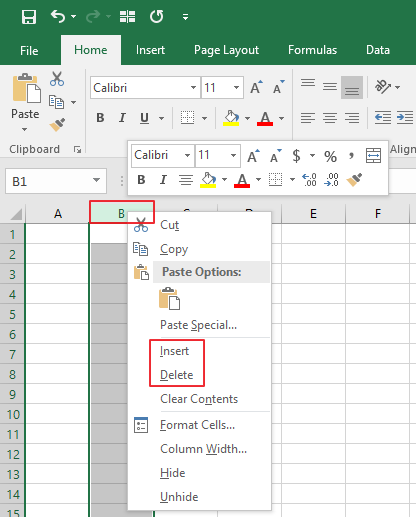Click mini toolbar Format Painter brush
Image resolution: width=416 pixels, height=518 pixels.
click(354, 180)
